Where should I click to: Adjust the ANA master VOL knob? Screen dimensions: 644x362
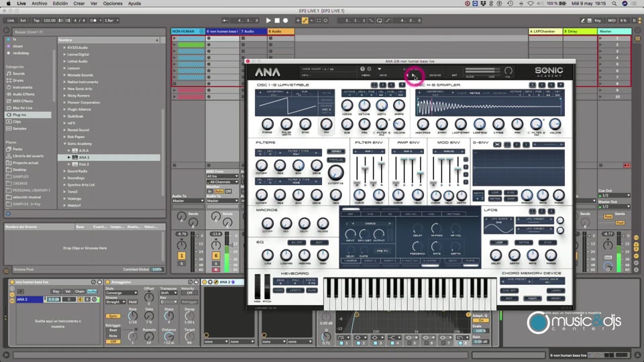point(508,70)
